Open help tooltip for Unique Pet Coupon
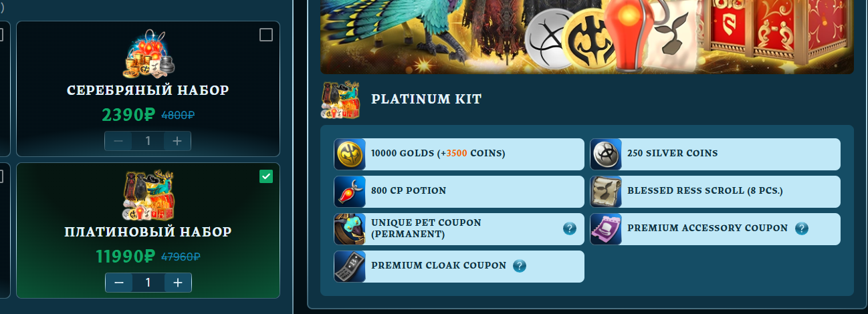Image resolution: width=868 pixels, height=314 pixels. (x=570, y=228)
